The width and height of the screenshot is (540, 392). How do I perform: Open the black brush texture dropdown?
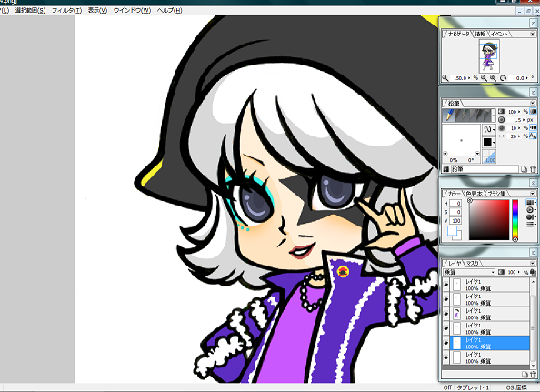click(489, 142)
